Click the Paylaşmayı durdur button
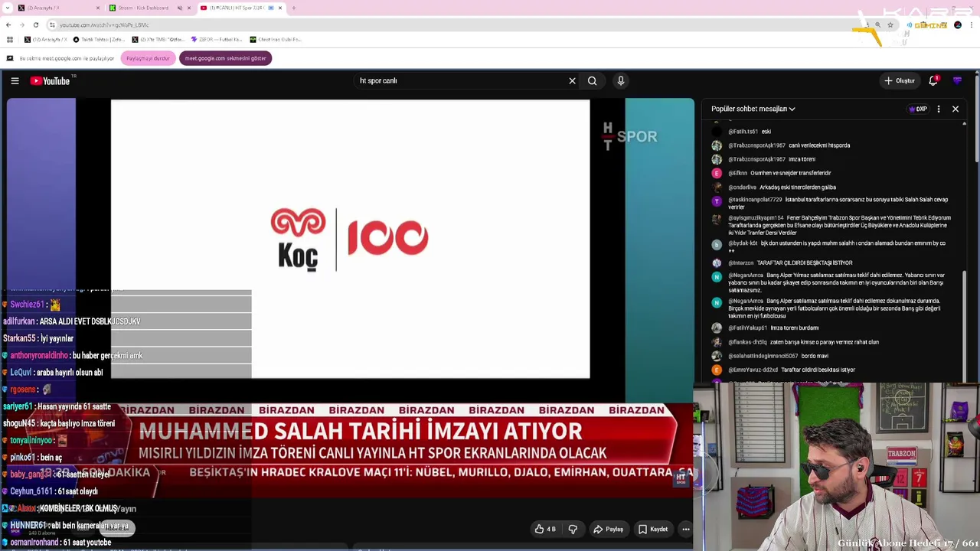The height and width of the screenshot is (551, 980). click(x=148, y=58)
